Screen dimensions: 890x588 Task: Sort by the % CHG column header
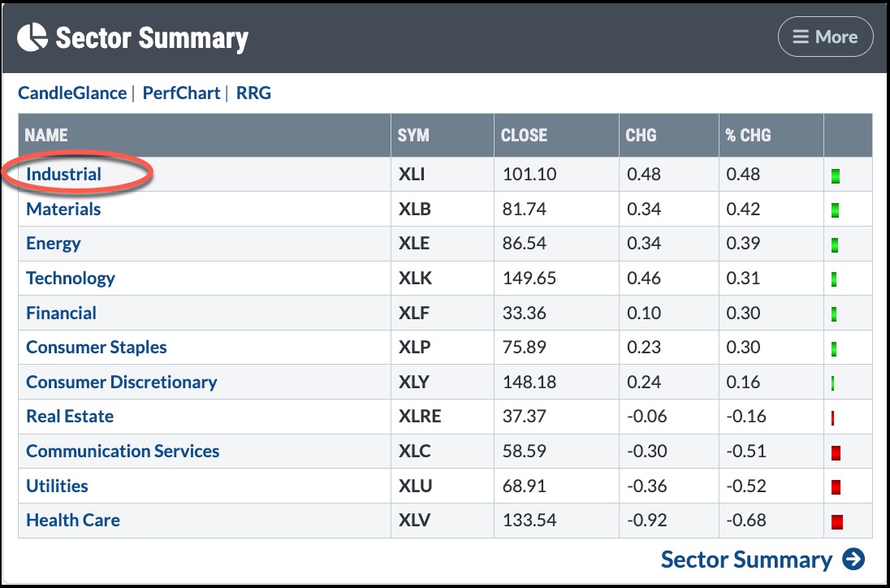coord(748,136)
